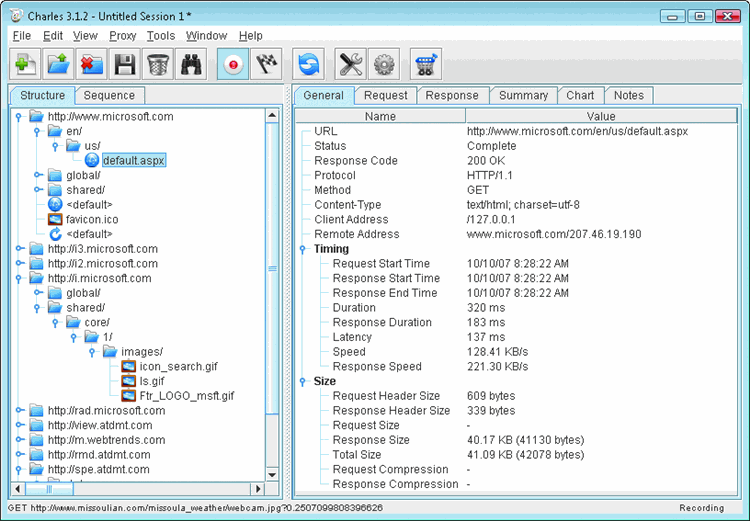The image size is (750, 521).
Task: Click the shopping cart Purchase icon
Action: pyautogui.click(x=426, y=64)
